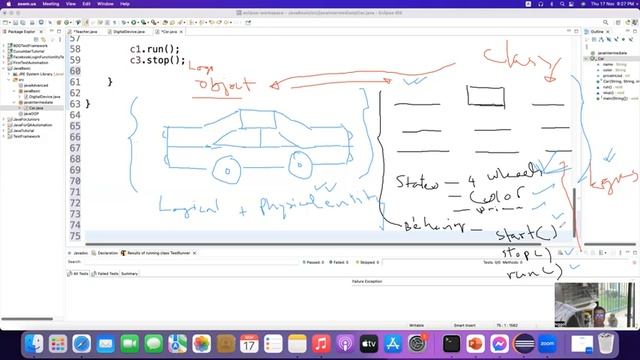Viewport: 640px width, 360px height.
Task: Open Terminal from the Dock
Action: [x=451, y=344]
